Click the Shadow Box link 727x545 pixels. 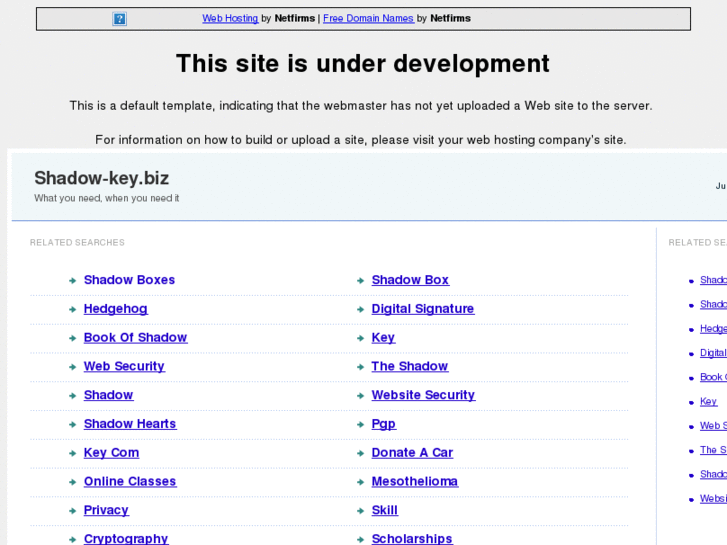pyautogui.click(x=410, y=280)
